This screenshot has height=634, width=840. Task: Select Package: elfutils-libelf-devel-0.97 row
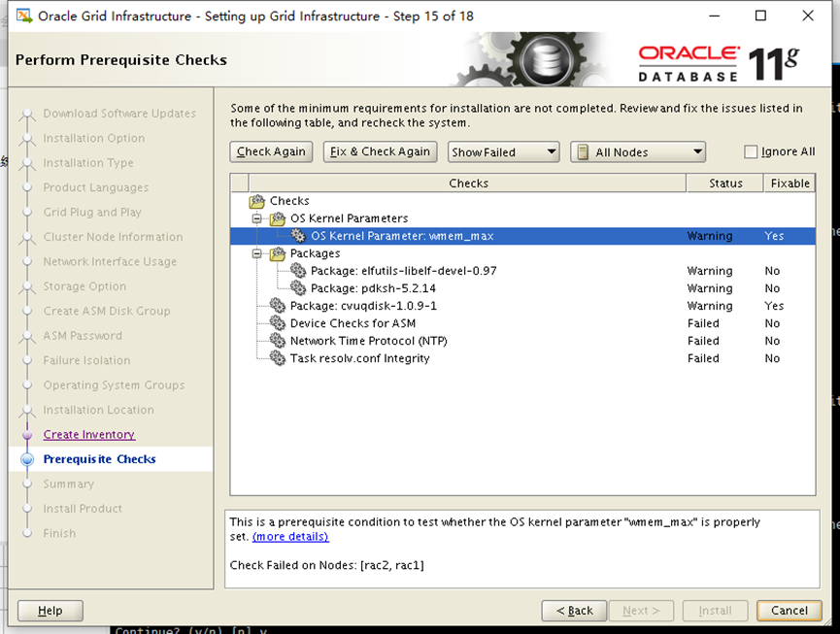pos(522,271)
